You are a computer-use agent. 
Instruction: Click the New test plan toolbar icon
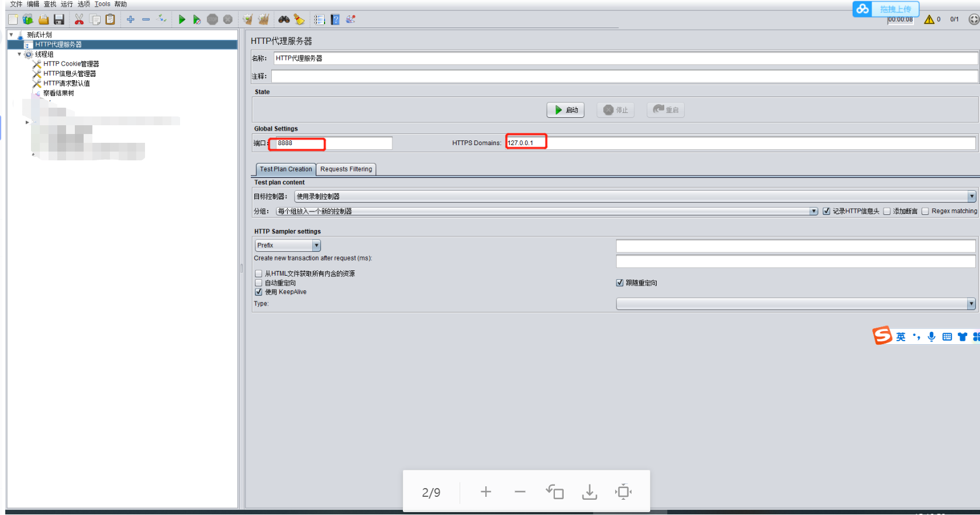(13, 20)
